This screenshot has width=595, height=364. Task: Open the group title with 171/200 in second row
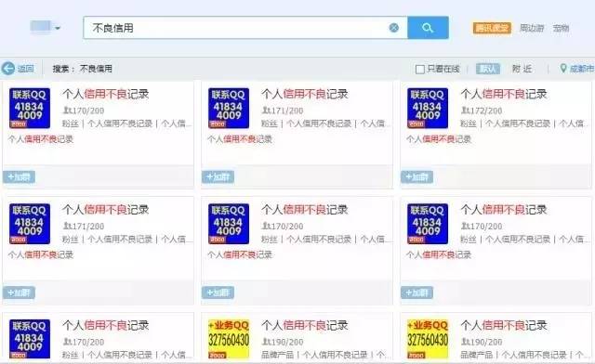[105, 210]
